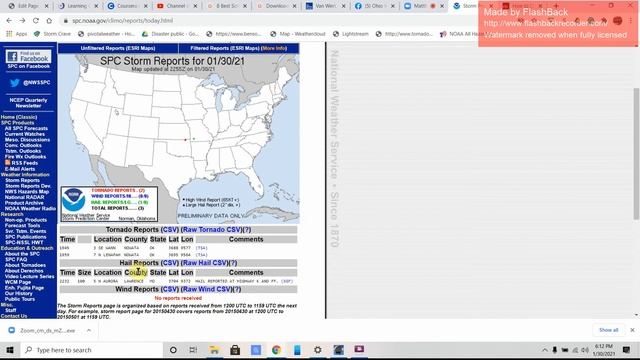Open pivotalweather bookmark
The width and height of the screenshot is (640, 360).
[x=107, y=34]
